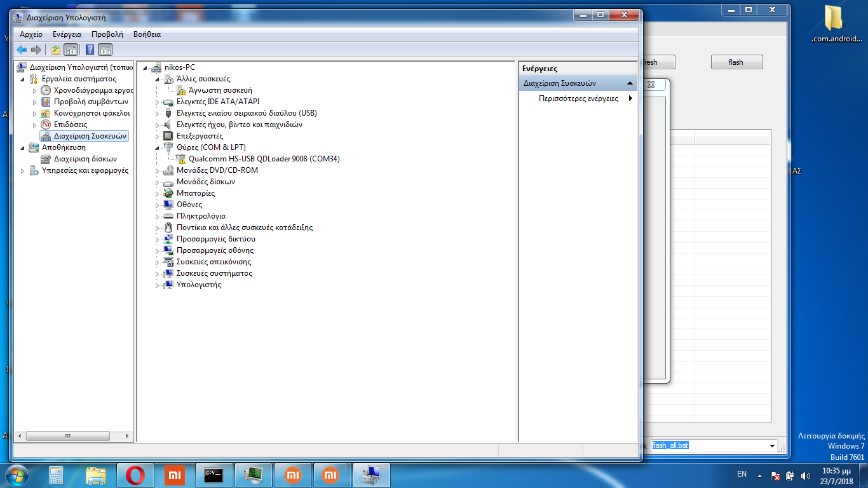Open the Command Prompt taskbar icon
868x488 pixels.
pyautogui.click(x=213, y=475)
